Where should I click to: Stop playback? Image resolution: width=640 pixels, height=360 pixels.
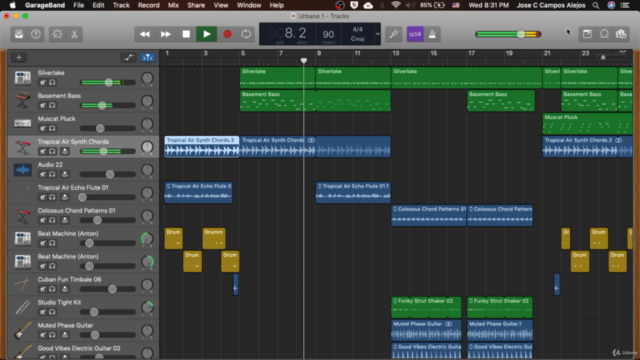point(186,34)
